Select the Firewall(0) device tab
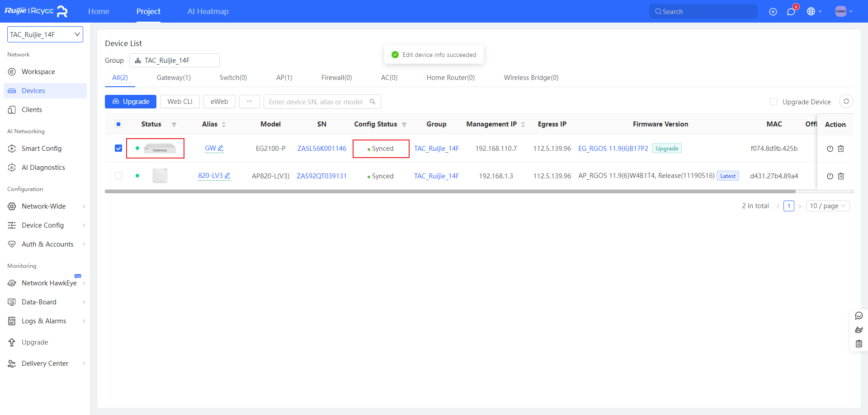 337,78
